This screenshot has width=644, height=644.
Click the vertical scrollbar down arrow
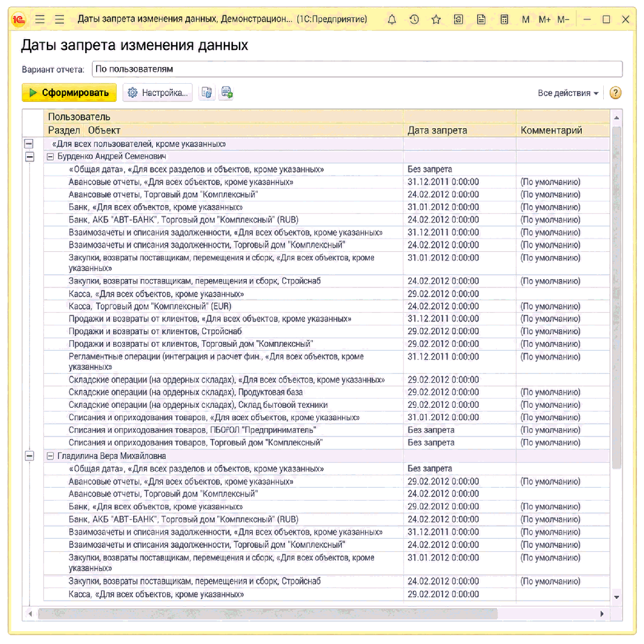(617, 597)
